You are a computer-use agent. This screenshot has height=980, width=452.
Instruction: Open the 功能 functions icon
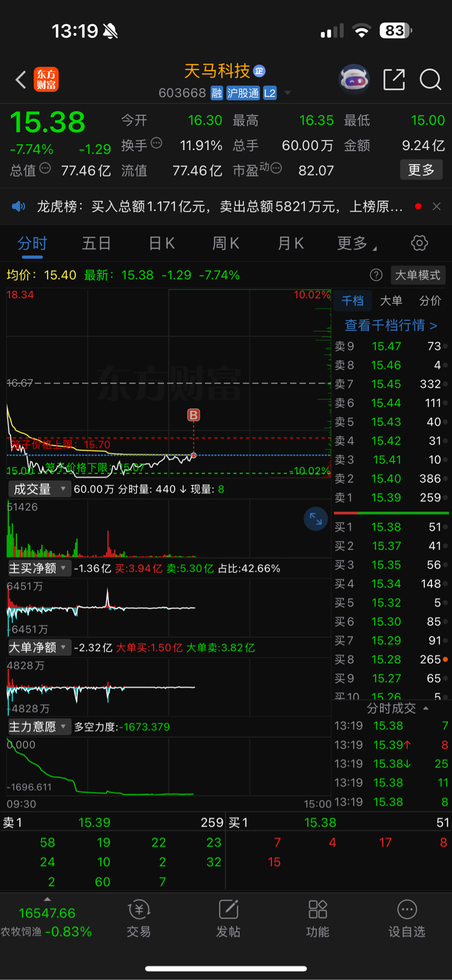pos(318,919)
